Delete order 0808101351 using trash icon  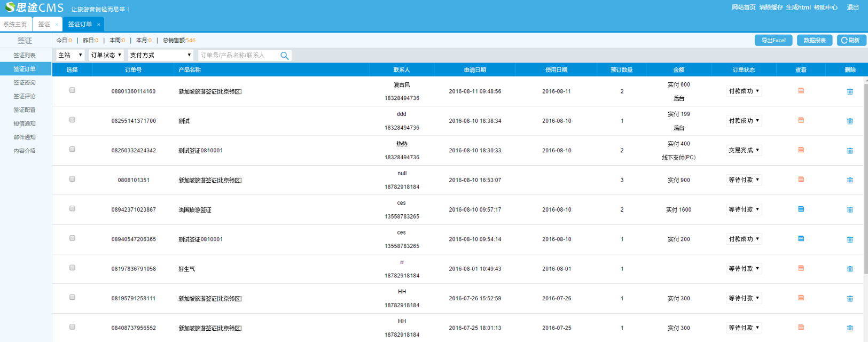click(x=850, y=181)
